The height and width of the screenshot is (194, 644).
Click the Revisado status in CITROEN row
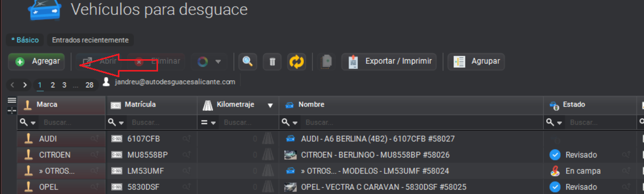coord(581,154)
